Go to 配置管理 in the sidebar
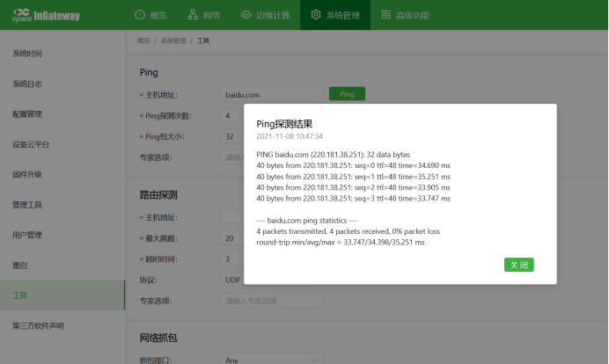This screenshot has width=609, height=364. click(x=27, y=114)
